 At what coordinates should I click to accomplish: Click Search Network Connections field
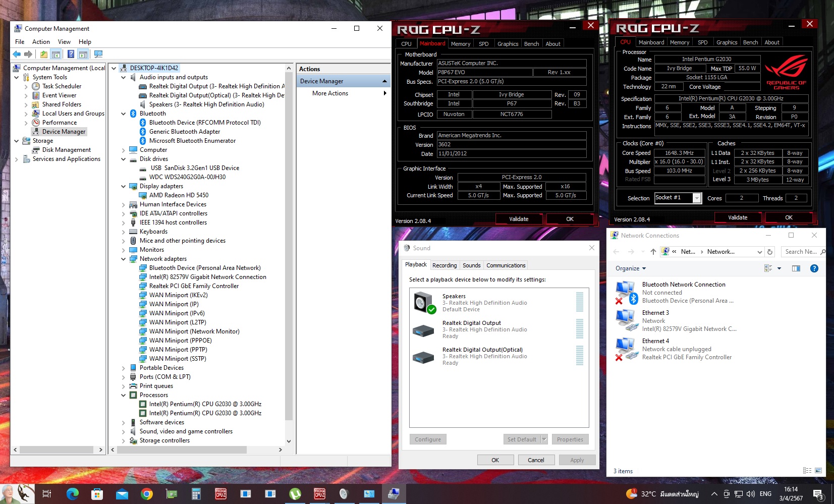pyautogui.click(x=803, y=252)
